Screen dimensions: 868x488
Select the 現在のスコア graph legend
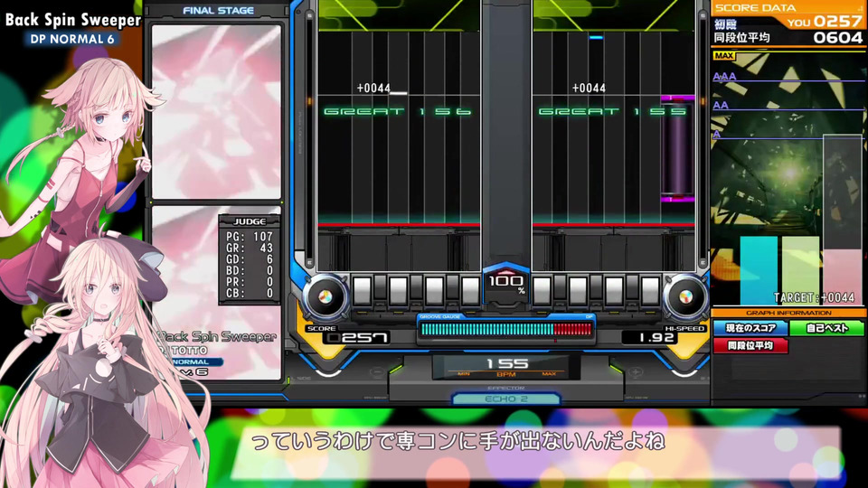point(750,328)
